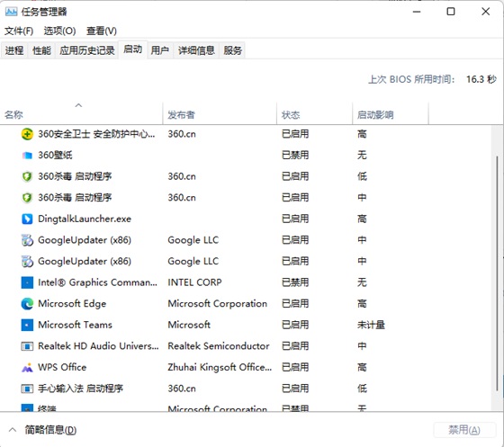Click the 360壁纸 icon
504x447 pixels.
coord(27,156)
